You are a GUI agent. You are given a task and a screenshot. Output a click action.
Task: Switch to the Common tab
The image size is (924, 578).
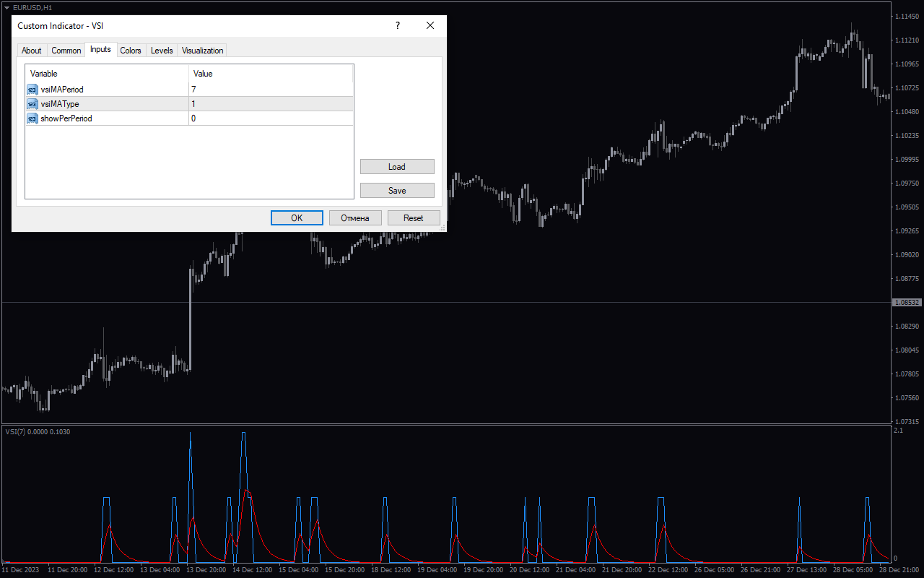click(x=66, y=51)
